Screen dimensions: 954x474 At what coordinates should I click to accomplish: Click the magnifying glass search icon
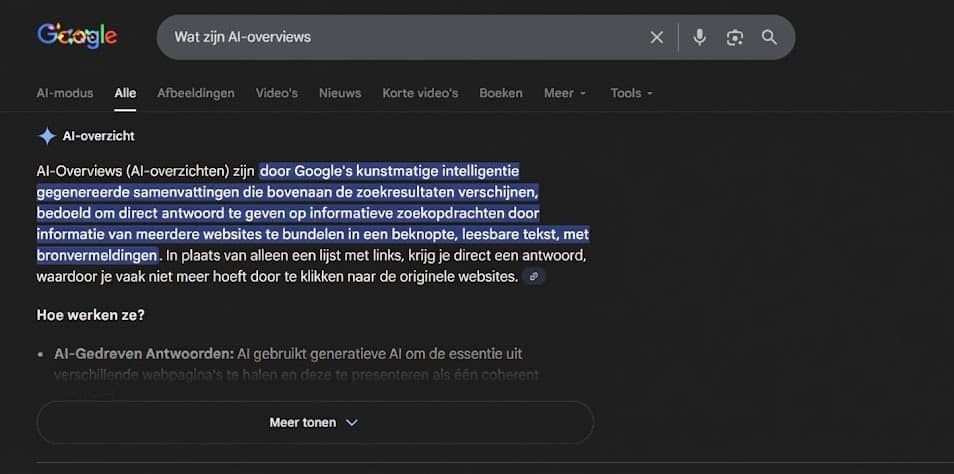[x=769, y=37]
